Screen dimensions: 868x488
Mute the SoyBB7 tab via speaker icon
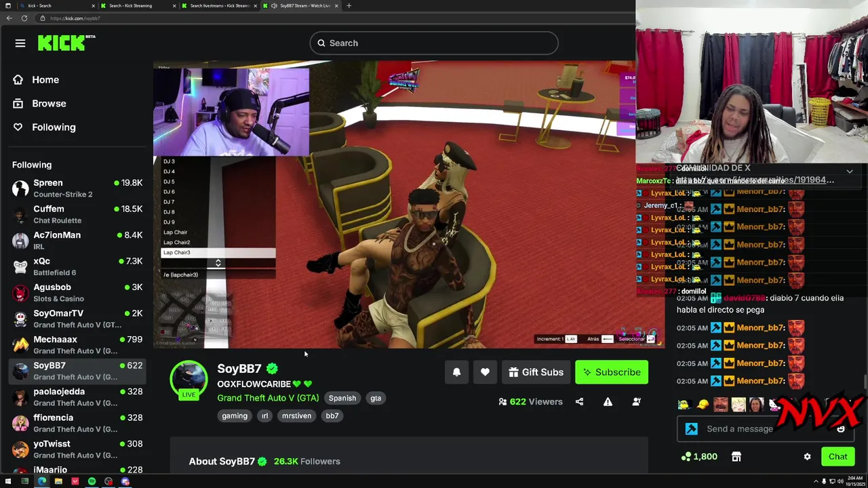pyautogui.click(x=274, y=5)
